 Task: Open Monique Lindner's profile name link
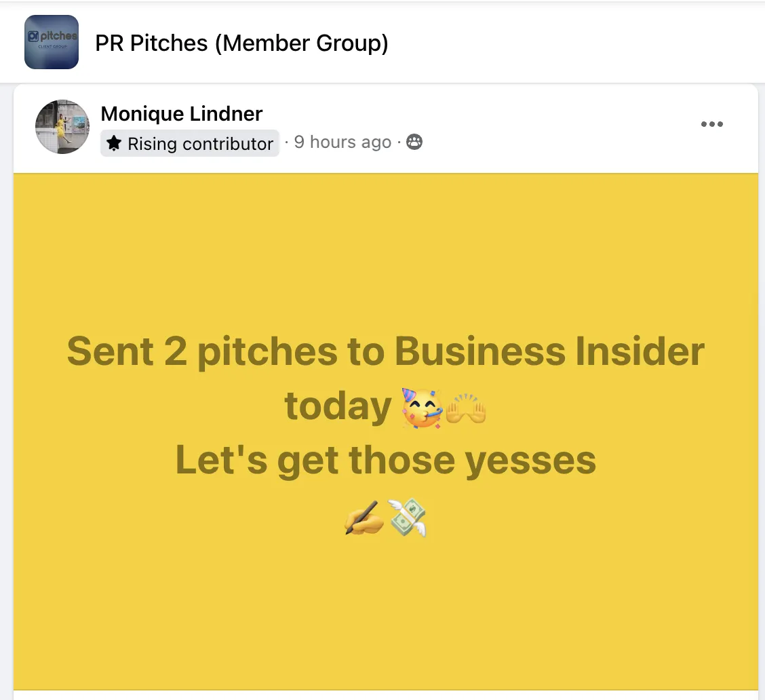tap(182, 114)
